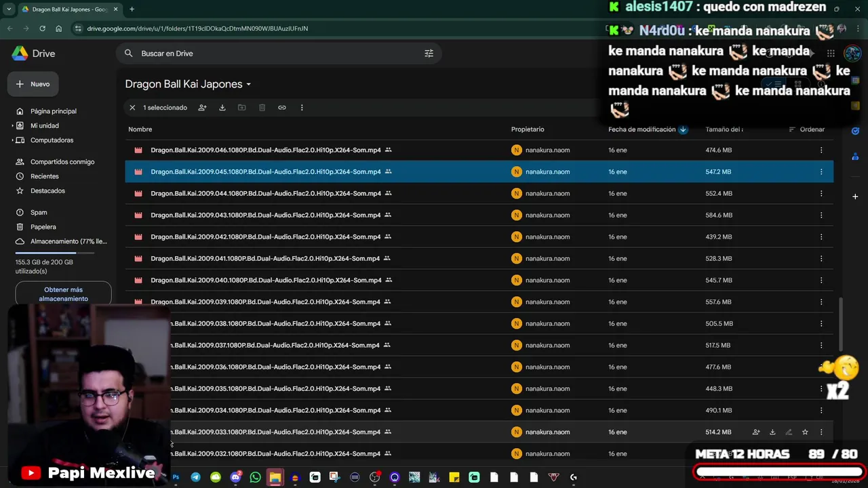Select file Dragon.Ball.Kai.2009.043 row name
The width and height of the screenshot is (868, 488).
tap(266, 215)
